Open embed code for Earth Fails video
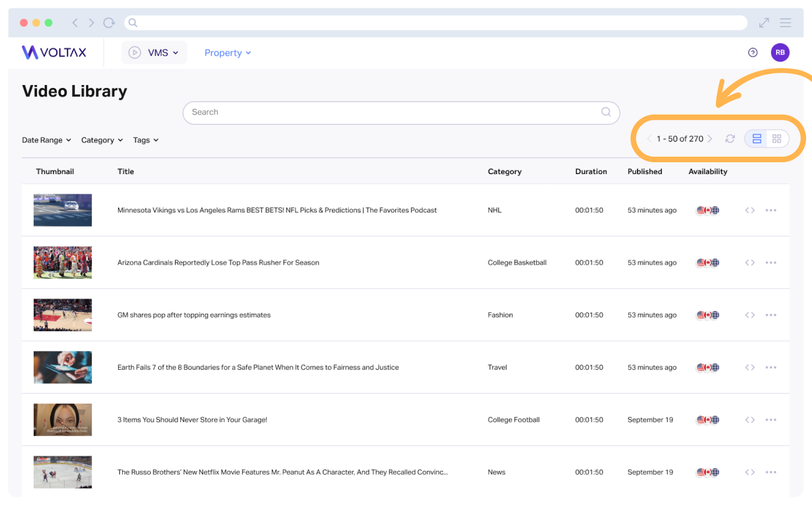 750,368
